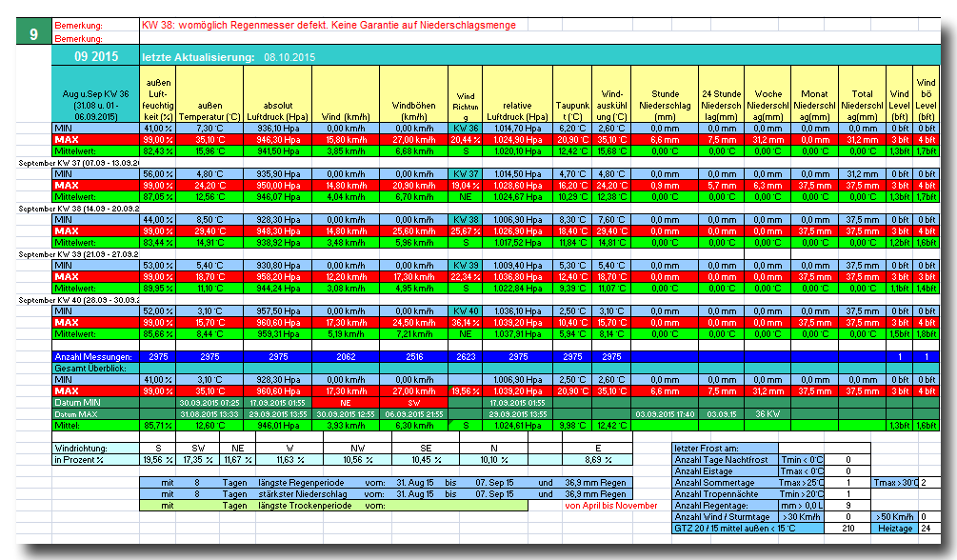Click the 'September KW 37 (07.09 - 13.09' row label
The height and width of the screenshot is (560, 957).
pyautogui.click(x=78, y=163)
